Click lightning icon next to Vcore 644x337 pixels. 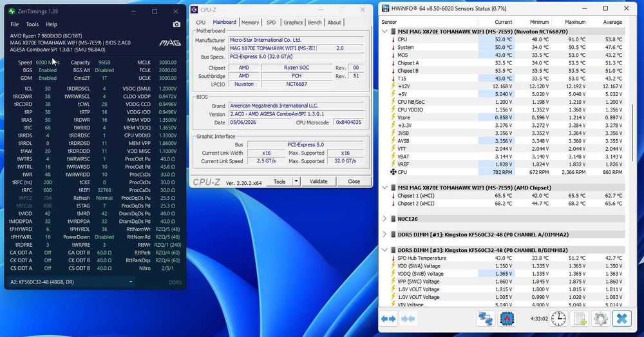393,117
